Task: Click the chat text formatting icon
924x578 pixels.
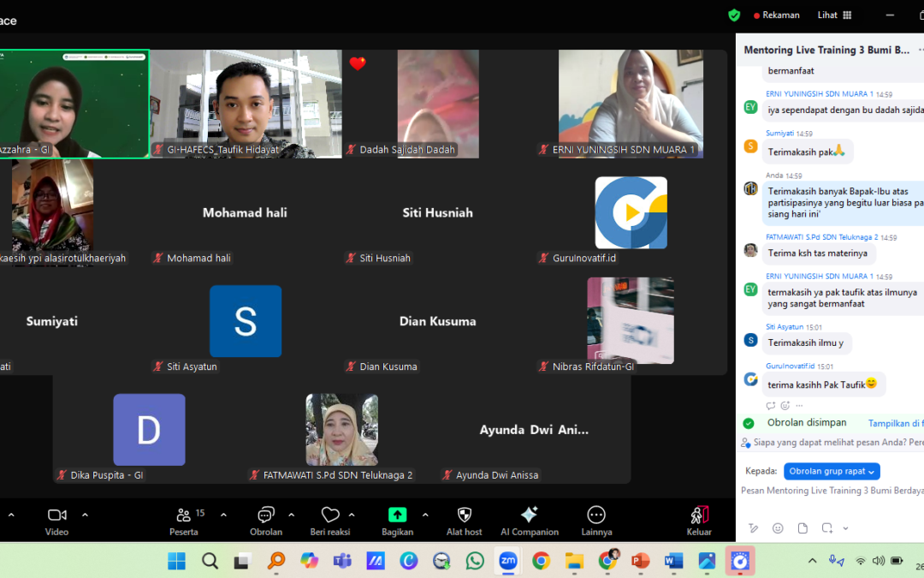Action: 753,528
